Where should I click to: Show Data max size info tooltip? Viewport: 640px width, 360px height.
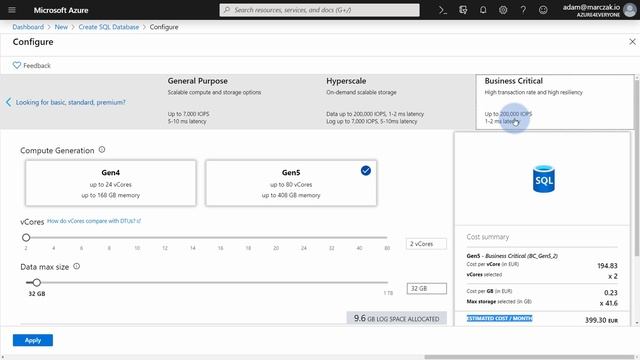(77, 266)
